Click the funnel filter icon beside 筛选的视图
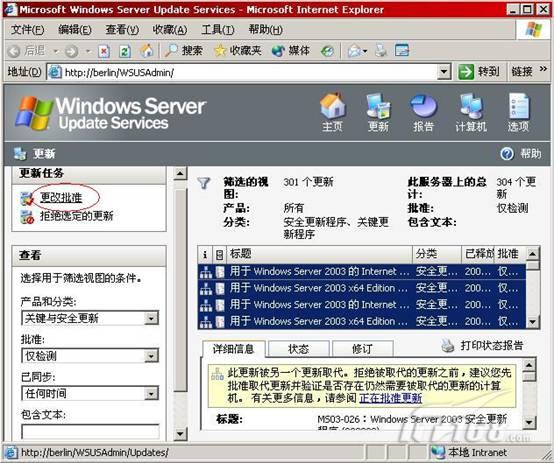 click(x=204, y=183)
